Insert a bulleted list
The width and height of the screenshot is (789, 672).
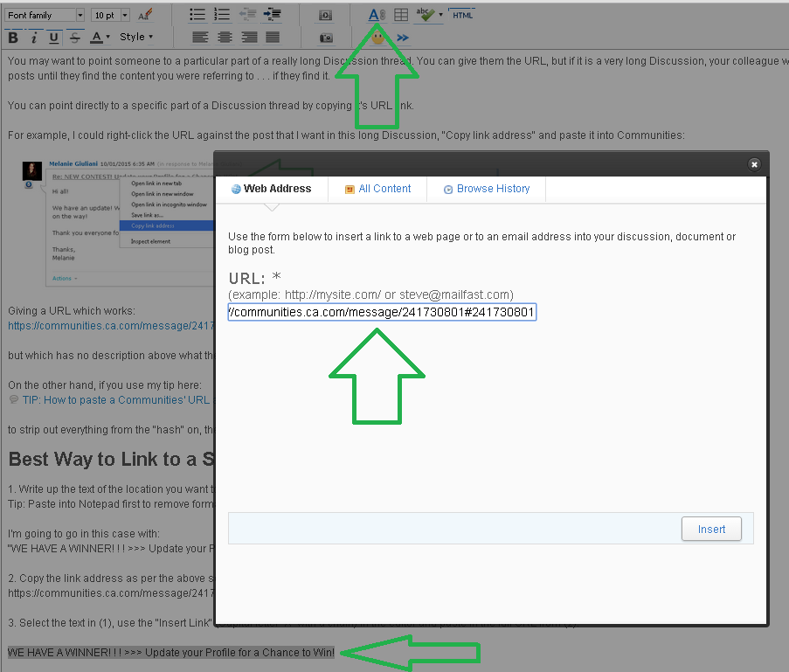[x=197, y=15]
